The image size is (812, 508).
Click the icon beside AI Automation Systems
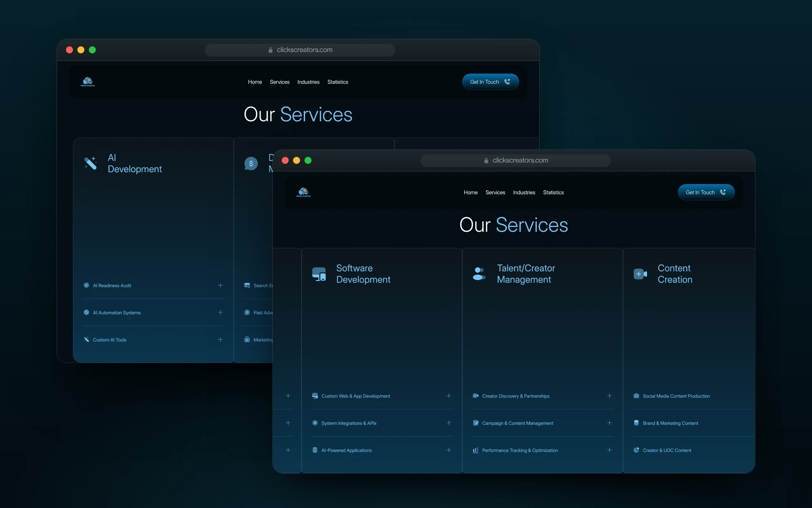click(x=86, y=312)
